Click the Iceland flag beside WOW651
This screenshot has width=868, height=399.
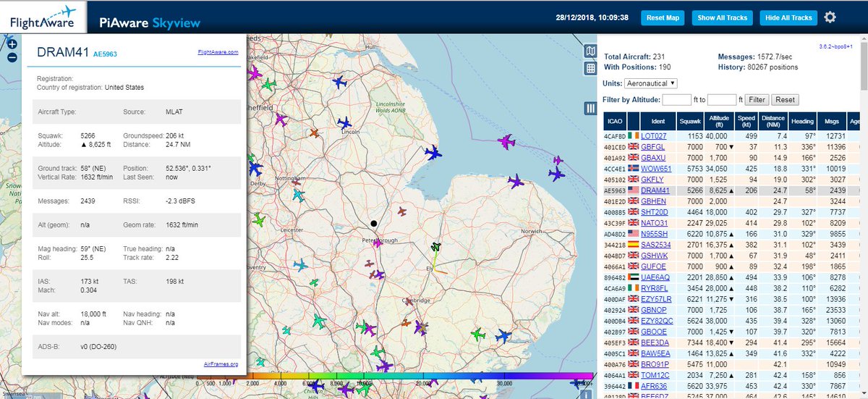point(634,168)
